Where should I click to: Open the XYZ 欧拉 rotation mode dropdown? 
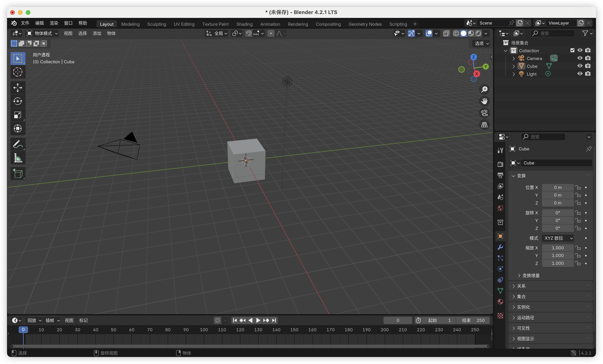[x=558, y=238]
